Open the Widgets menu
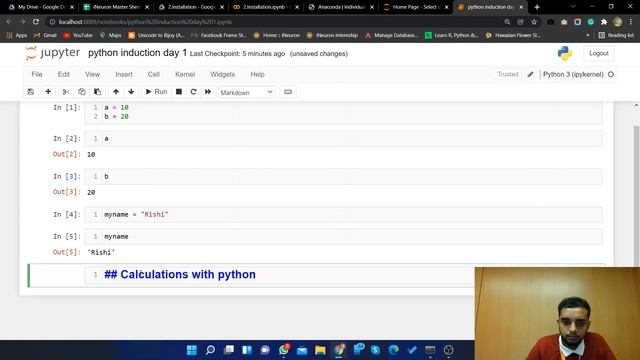Viewport: 640px width, 360px height. point(222,74)
